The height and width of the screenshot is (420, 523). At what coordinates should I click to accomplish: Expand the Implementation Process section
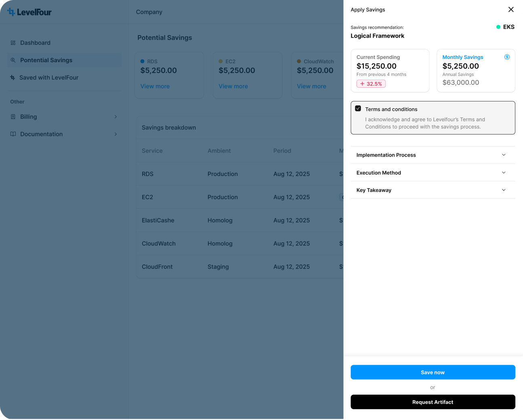click(x=504, y=155)
